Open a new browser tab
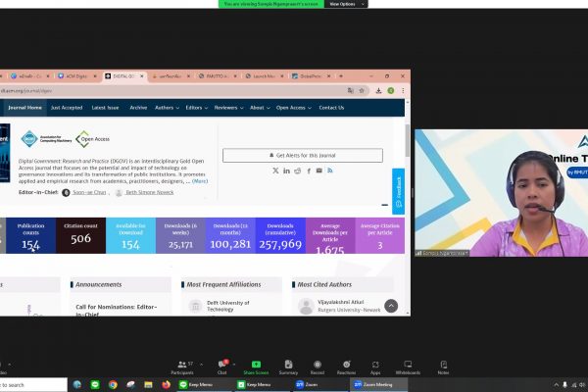 click(x=340, y=76)
